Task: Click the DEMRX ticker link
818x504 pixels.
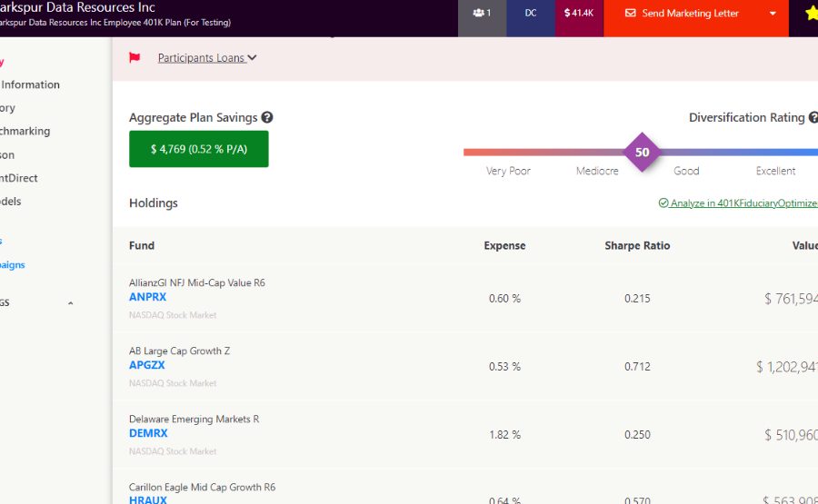Action: click(x=148, y=433)
